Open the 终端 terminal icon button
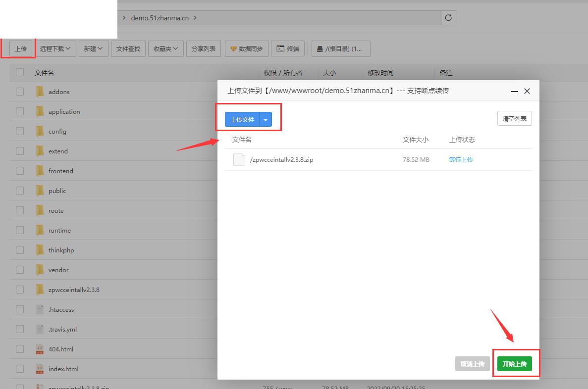The image size is (588, 389). (x=281, y=49)
